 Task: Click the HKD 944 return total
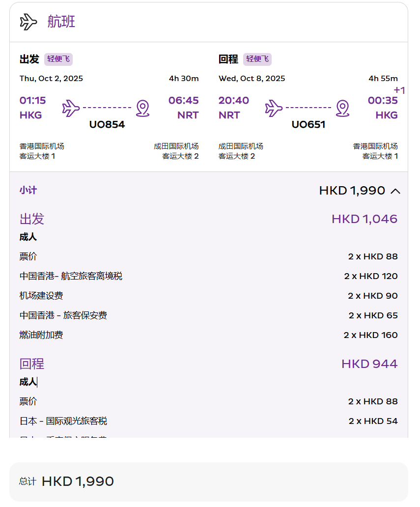click(369, 364)
